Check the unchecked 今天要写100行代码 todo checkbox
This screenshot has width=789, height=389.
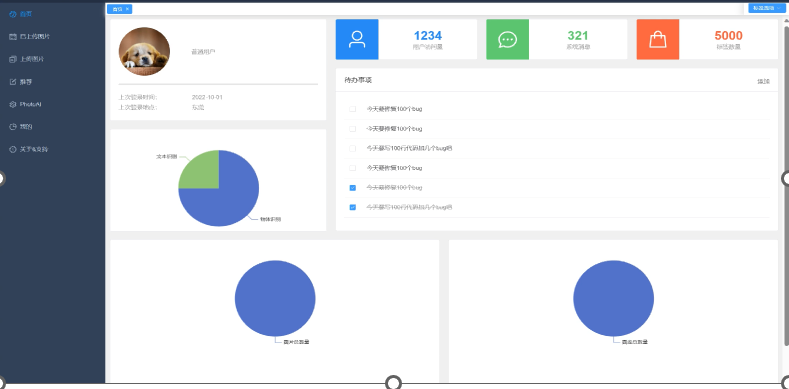tap(353, 148)
